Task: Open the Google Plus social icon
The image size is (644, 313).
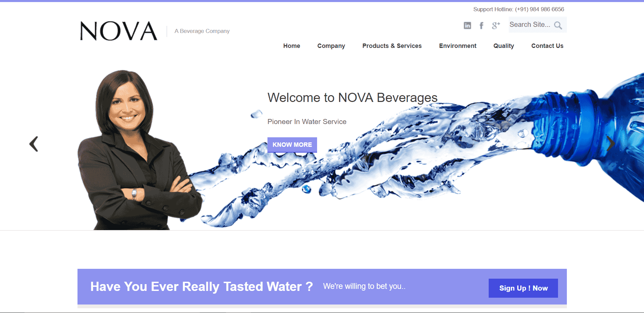Action: pyautogui.click(x=496, y=25)
